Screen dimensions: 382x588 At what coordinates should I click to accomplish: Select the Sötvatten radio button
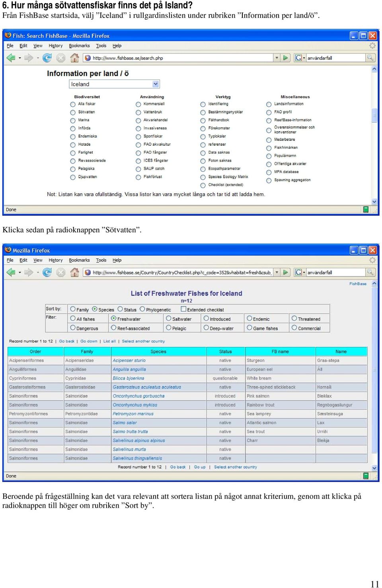tap(73, 113)
